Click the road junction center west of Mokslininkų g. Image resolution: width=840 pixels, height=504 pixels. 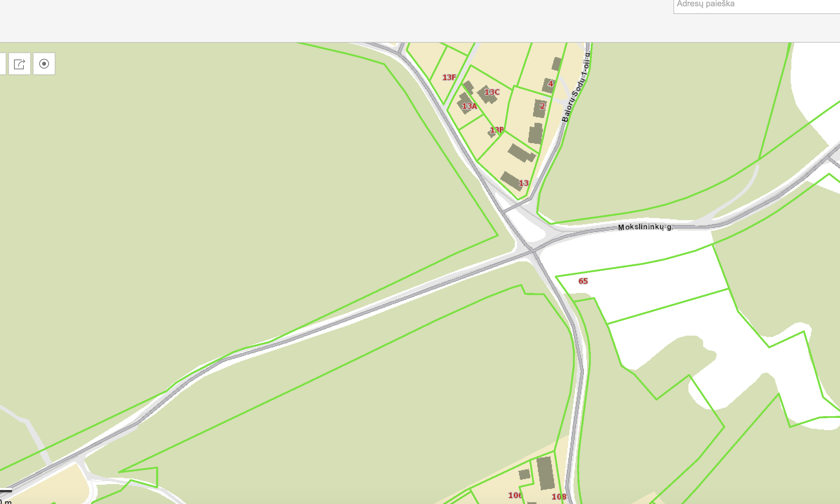coord(532,251)
